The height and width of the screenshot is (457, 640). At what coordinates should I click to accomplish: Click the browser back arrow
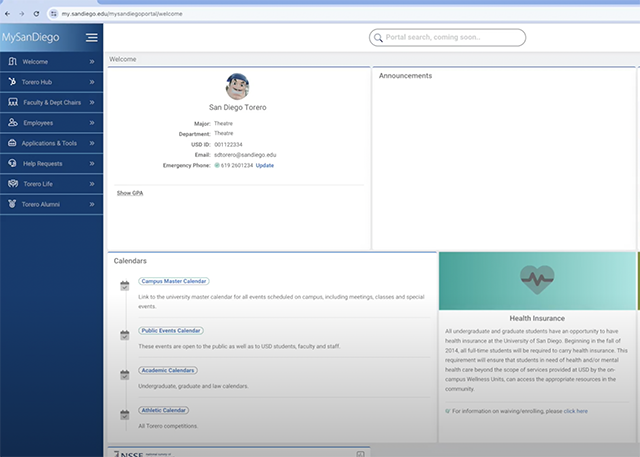(7, 14)
